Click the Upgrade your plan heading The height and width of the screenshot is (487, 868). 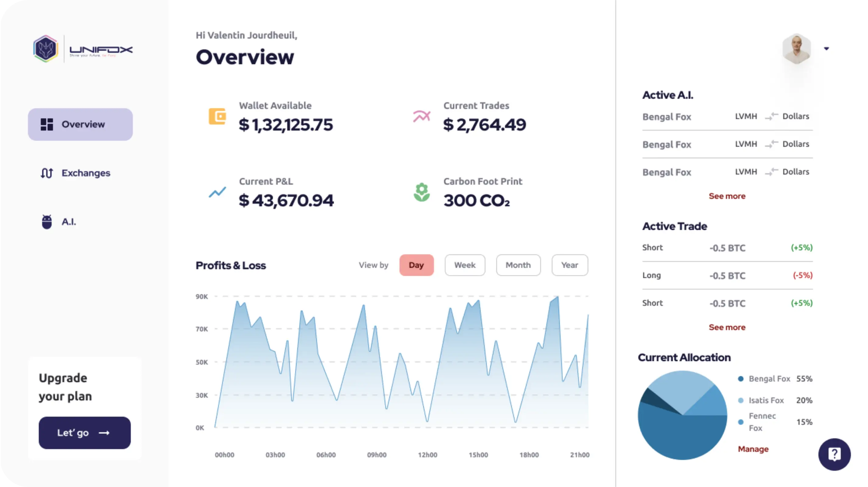tap(65, 387)
